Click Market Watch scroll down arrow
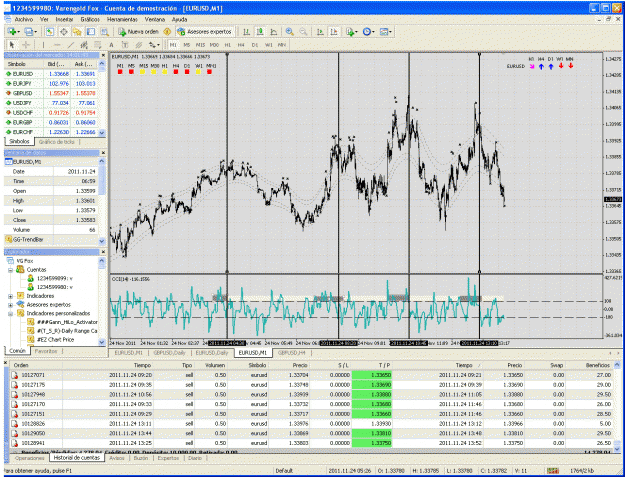The width and height of the screenshot is (625, 477). pyautogui.click(x=102, y=133)
